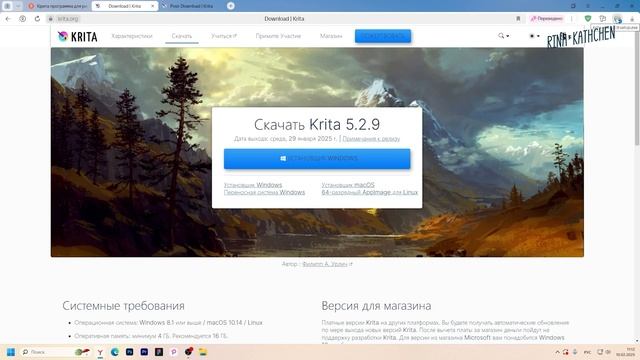The height and width of the screenshot is (360, 640).
Task: Open the search dropdown in Krita header
Action: click(x=503, y=36)
